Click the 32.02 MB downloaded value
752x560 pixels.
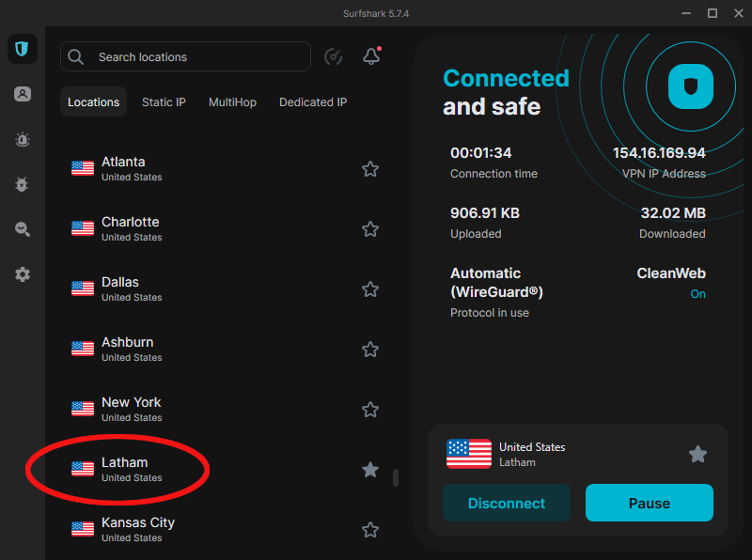tap(673, 213)
